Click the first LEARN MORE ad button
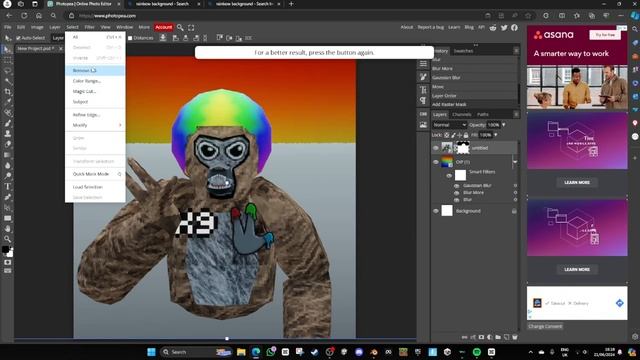The height and width of the screenshot is (360, 640). 577,182
